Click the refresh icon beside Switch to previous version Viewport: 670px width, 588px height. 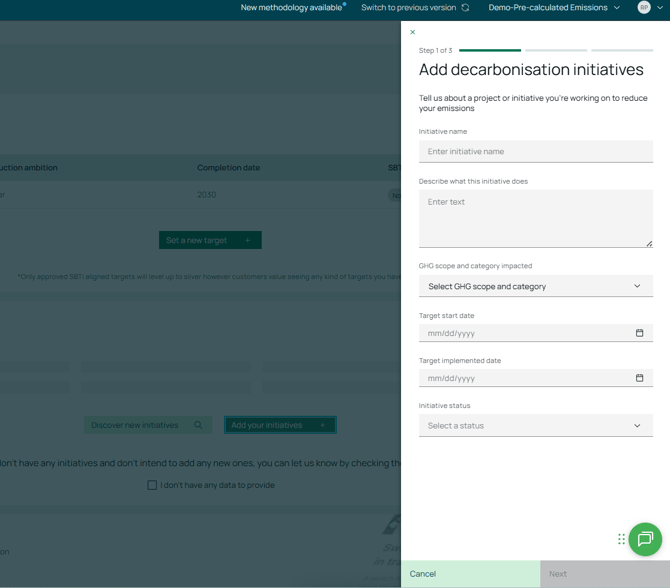pos(465,8)
